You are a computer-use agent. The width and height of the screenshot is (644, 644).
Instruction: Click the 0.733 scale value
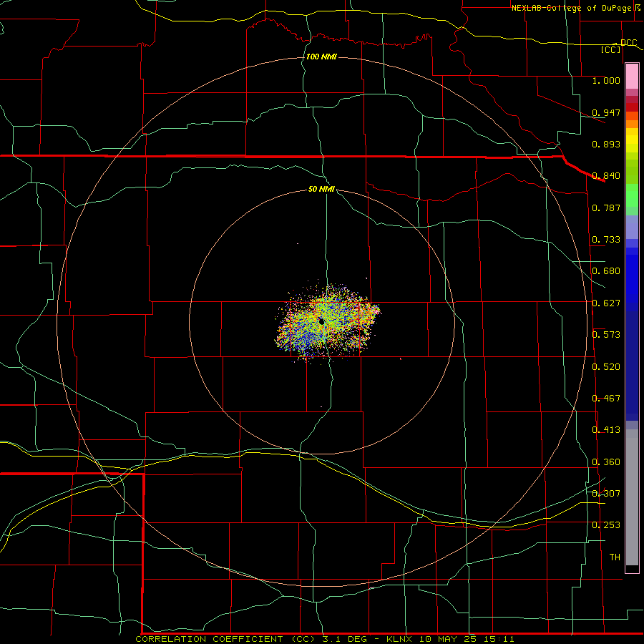pos(606,240)
